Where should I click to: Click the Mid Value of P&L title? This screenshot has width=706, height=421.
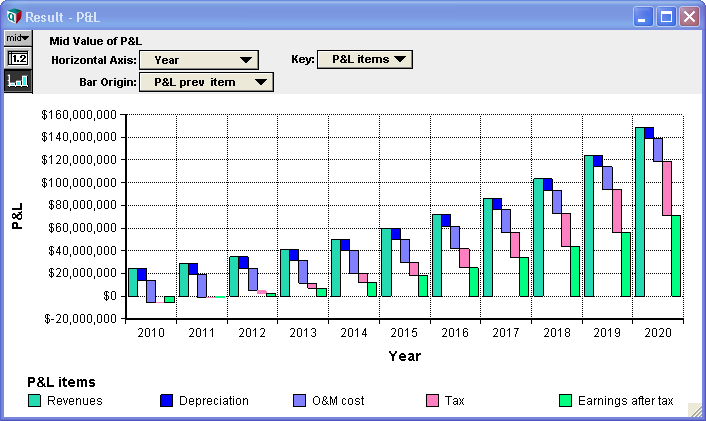95,41
